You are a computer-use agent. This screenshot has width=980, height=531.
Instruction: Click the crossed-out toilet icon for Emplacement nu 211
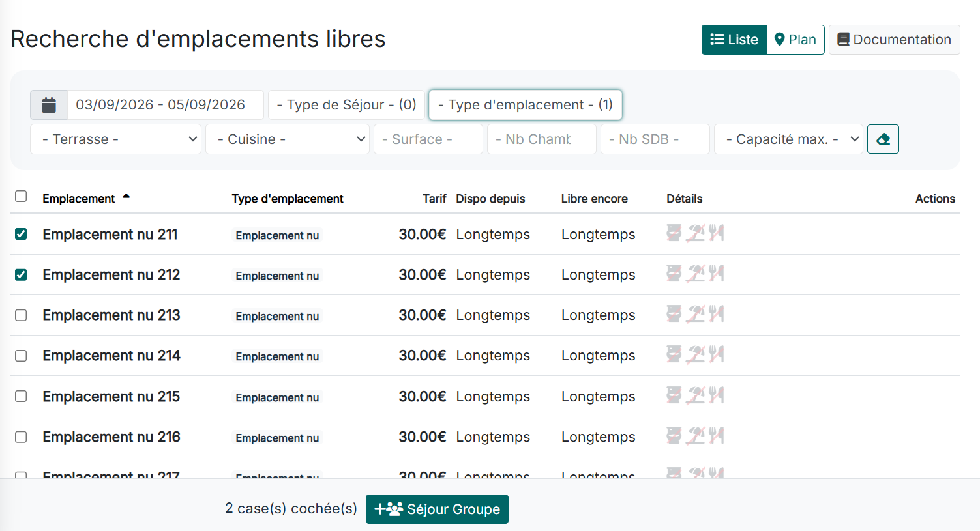674,233
